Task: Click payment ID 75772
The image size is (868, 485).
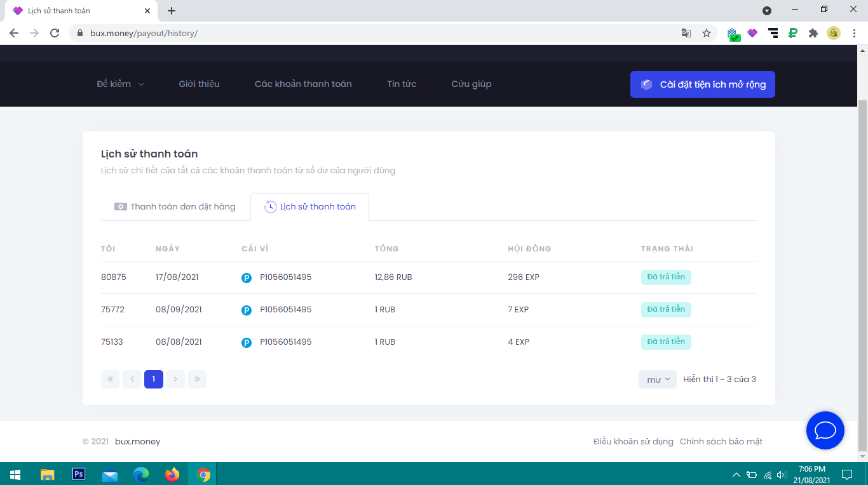Action: (113, 310)
